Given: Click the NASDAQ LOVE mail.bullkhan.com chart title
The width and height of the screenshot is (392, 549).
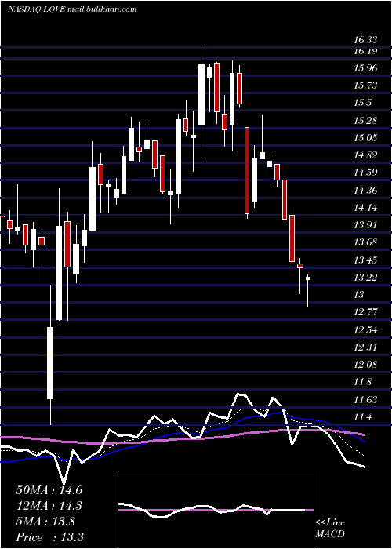Looking at the screenshot, I should click(x=72, y=9).
